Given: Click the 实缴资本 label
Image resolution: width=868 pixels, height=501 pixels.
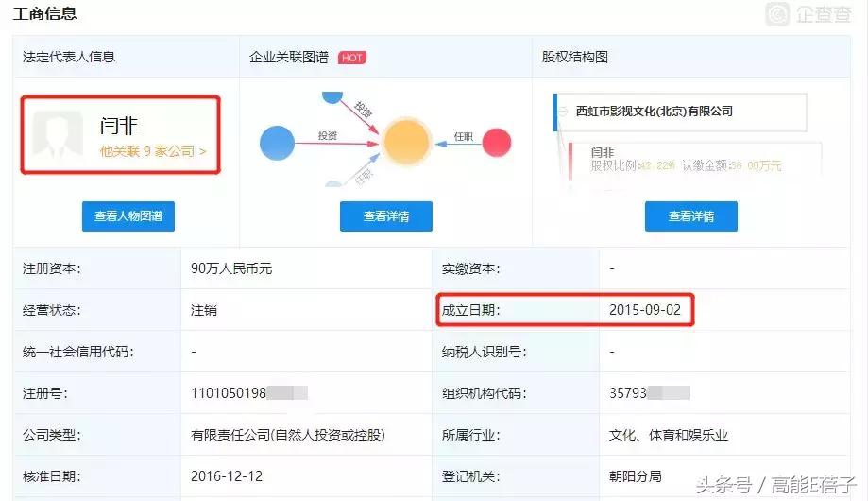Looking at the screenshot, I should tap(471, 268).
